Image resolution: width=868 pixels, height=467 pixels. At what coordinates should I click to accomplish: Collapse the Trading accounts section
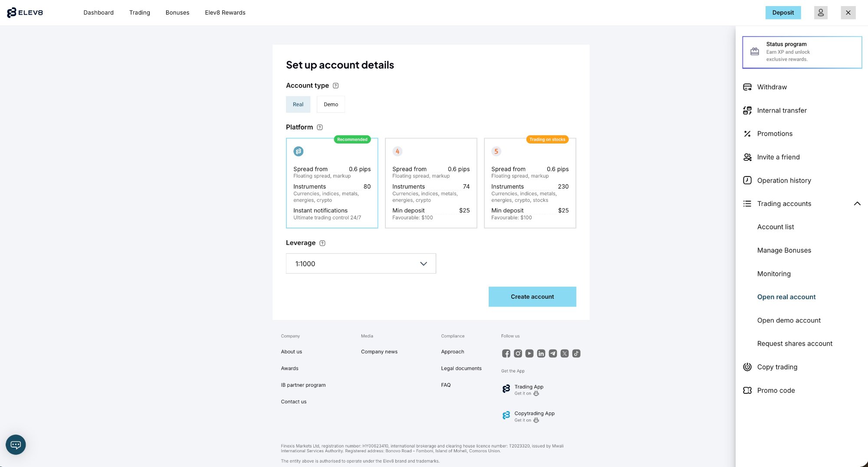coord(857,204)
